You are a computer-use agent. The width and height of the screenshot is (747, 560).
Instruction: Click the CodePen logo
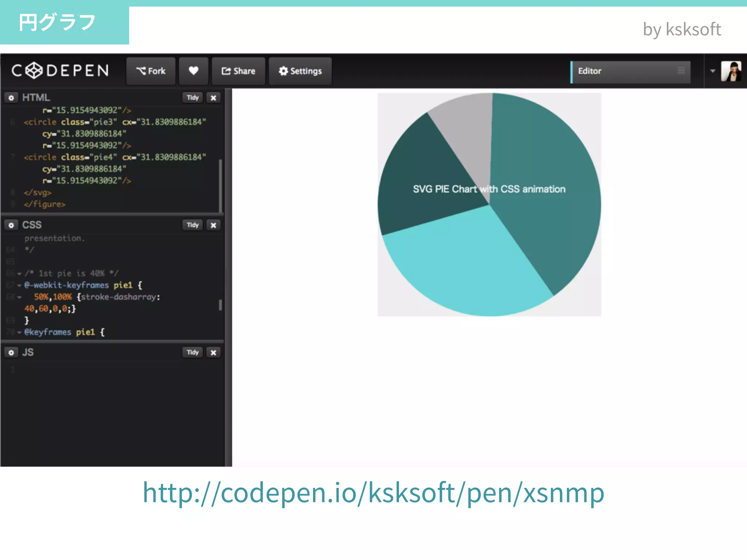coord(60,70)
